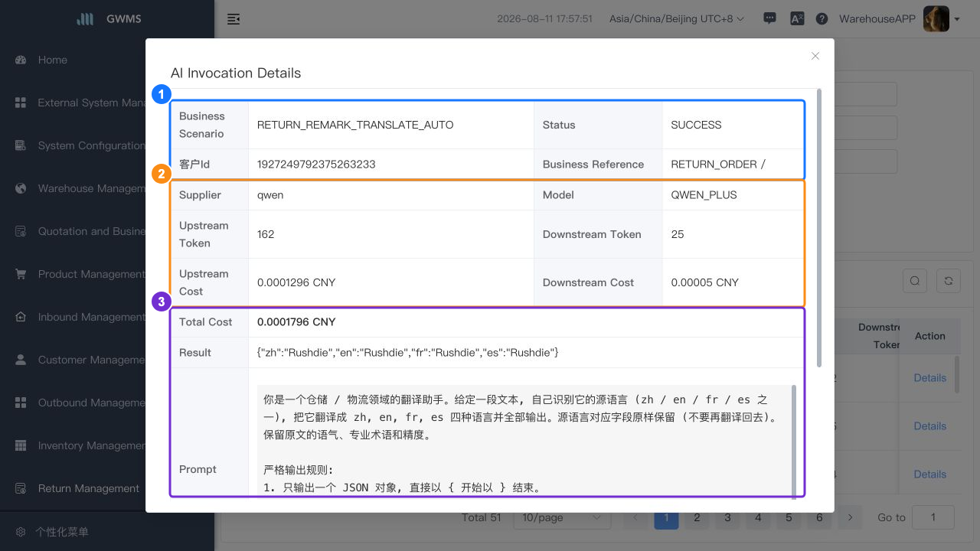Open the first Details link in the Action column
Screen dimensions: 980x551
point(929,378)
